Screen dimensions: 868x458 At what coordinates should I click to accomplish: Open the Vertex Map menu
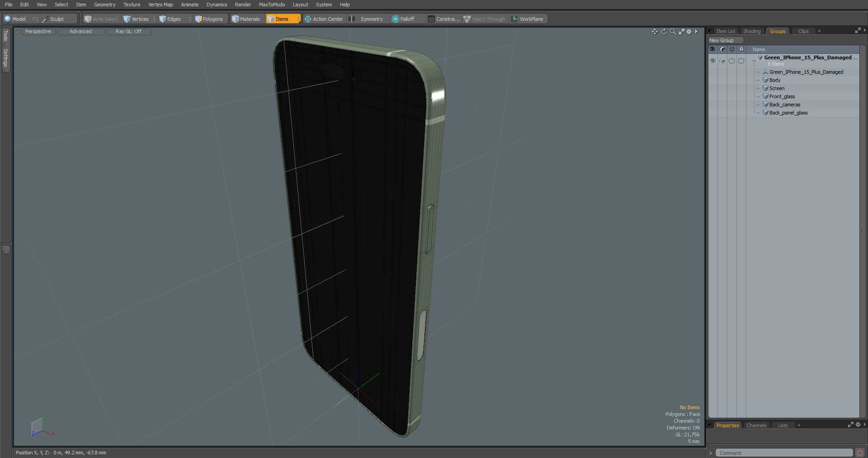pyautogui.click(x=160, y=5)
